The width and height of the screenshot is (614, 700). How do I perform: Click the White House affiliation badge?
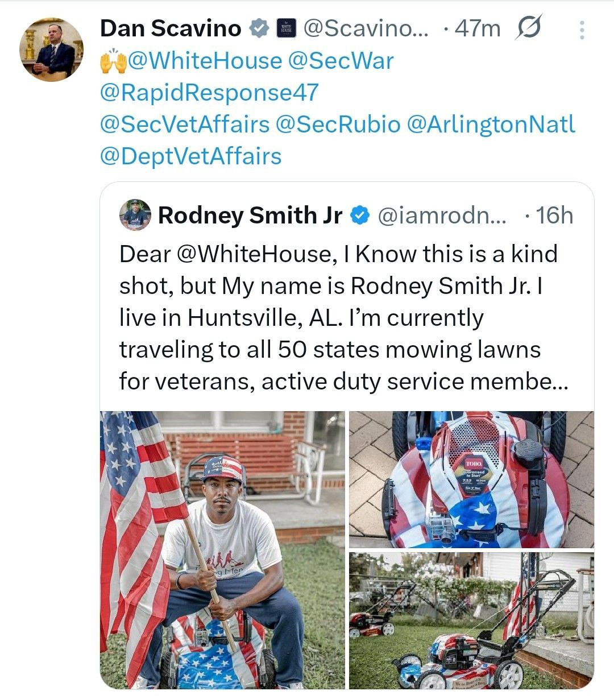click(286, 28)
